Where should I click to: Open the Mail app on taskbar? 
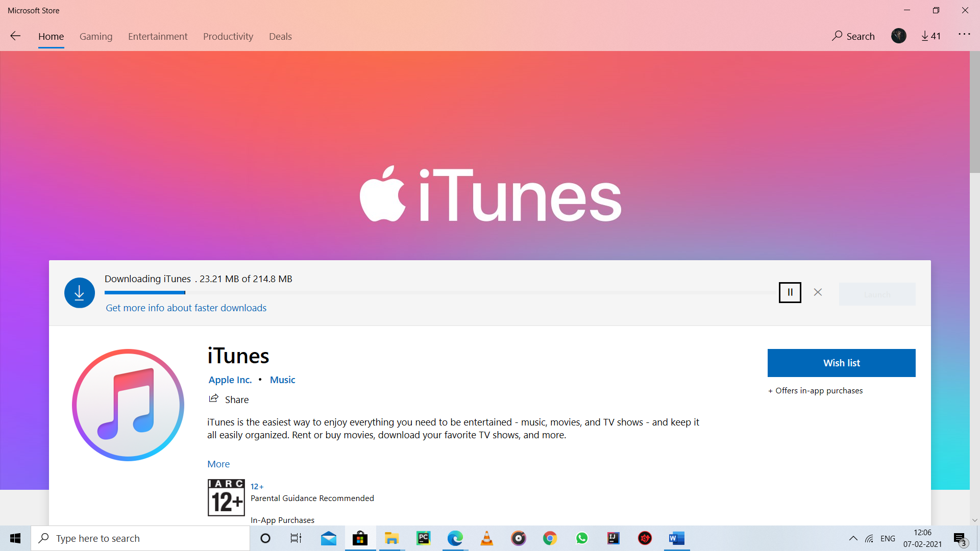click(329, 538)
